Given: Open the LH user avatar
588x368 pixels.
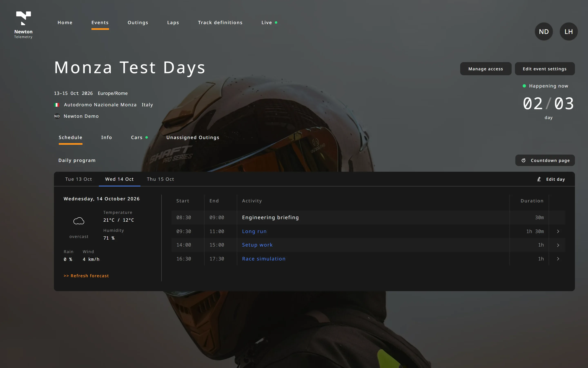Looking at the screenshot, I should click(x=569, y=32).
